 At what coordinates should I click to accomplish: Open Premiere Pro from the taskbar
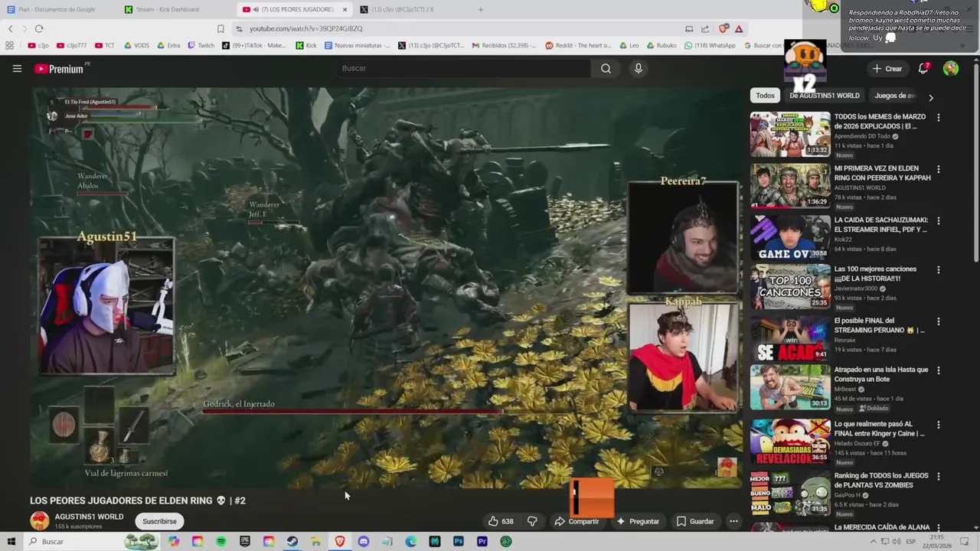tap(482, 541)
